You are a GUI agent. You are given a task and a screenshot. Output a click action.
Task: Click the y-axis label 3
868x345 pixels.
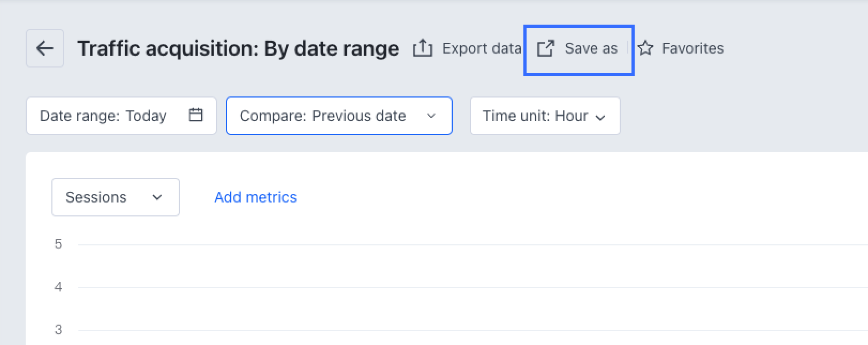click(58, 330)
